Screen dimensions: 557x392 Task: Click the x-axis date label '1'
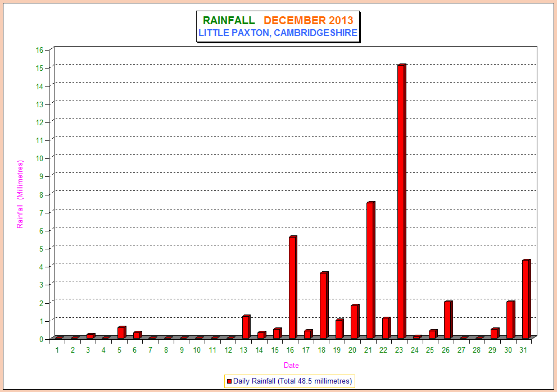[x=57, y=350]
